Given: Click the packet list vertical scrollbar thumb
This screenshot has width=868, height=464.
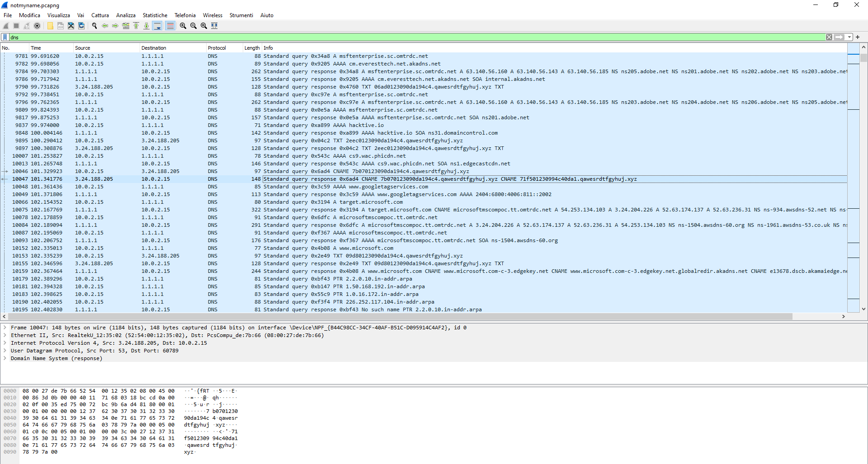Looking at the screenshot, I should tap(863, 58).
